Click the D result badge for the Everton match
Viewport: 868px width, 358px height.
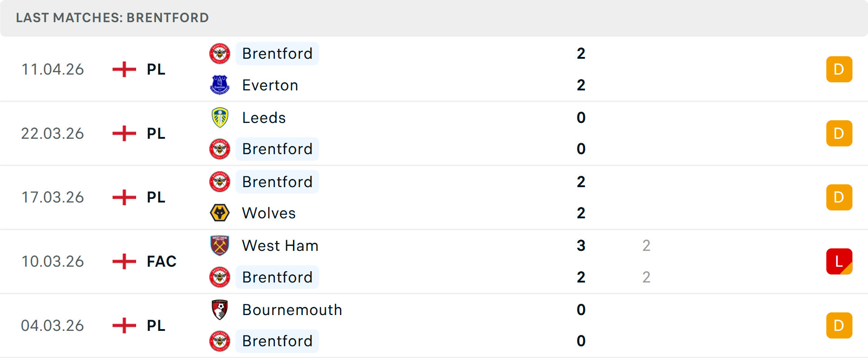[839, 69]
